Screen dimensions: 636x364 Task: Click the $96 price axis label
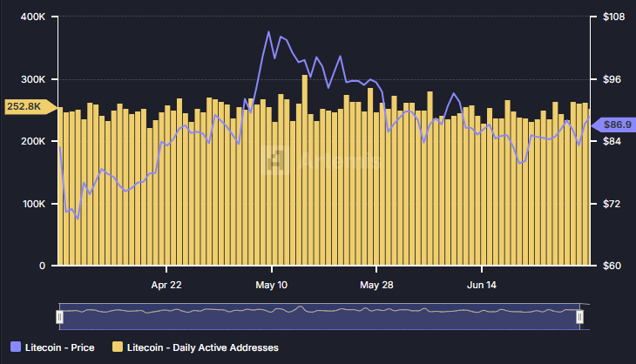pos(612,79)
